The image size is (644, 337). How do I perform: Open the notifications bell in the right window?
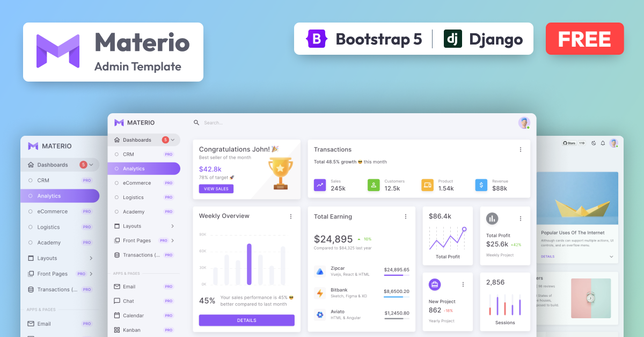pyautogui.click(x=603, y=143)
